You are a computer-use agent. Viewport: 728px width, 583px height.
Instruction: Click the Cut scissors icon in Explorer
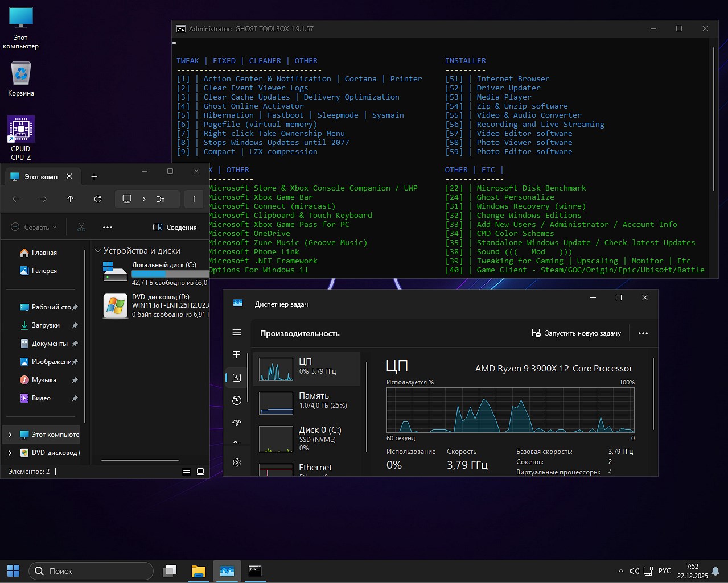(81, 227)
